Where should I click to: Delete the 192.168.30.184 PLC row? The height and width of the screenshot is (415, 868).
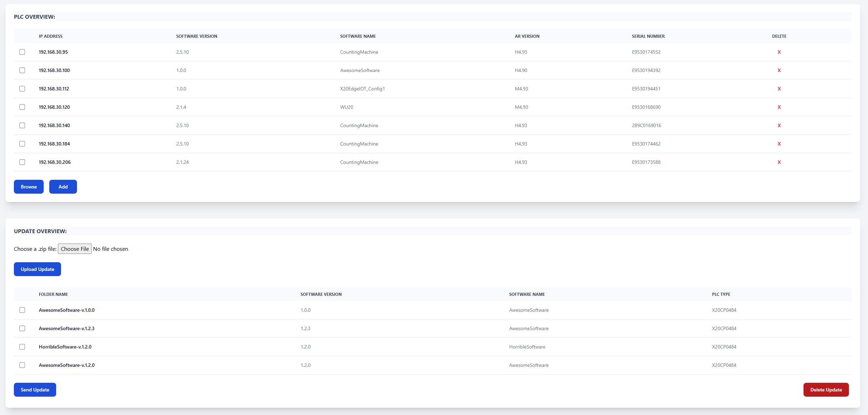pos(779,144)
